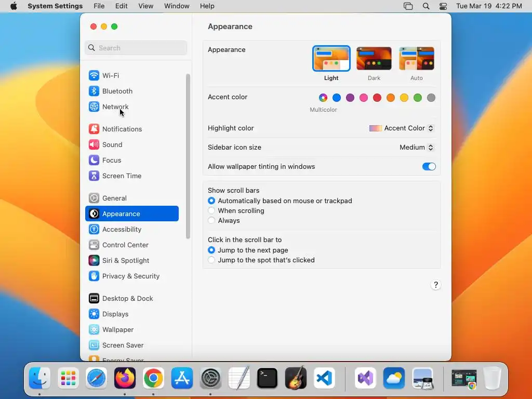
Task: Click the help question mark button
Action: [x=436, y=285]
